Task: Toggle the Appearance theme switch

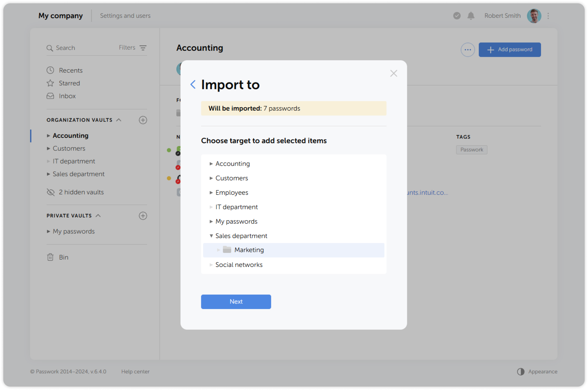Action: (x=521, y=371)
